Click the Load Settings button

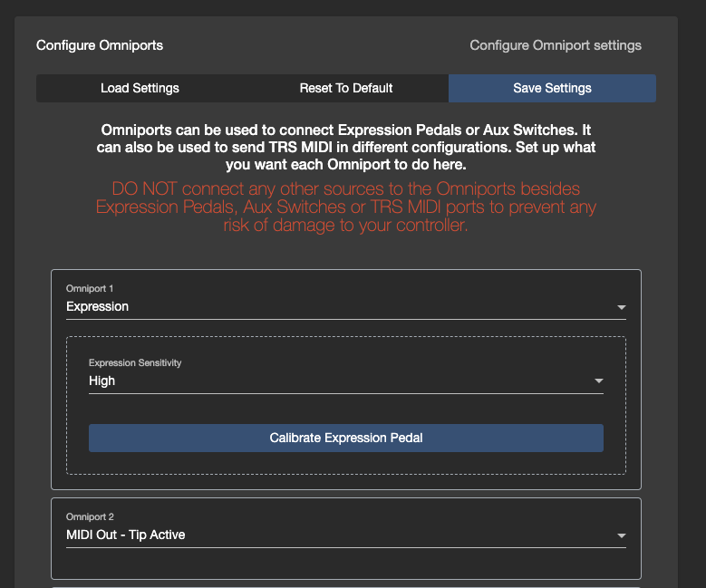click(140, 88)
